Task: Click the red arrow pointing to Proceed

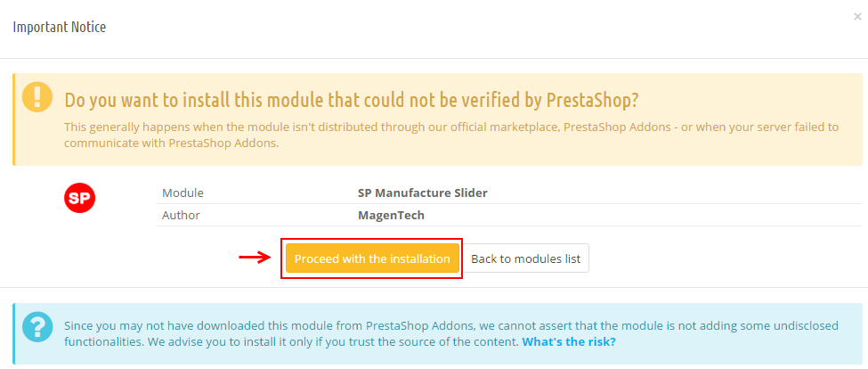Action: coord(255,257)
